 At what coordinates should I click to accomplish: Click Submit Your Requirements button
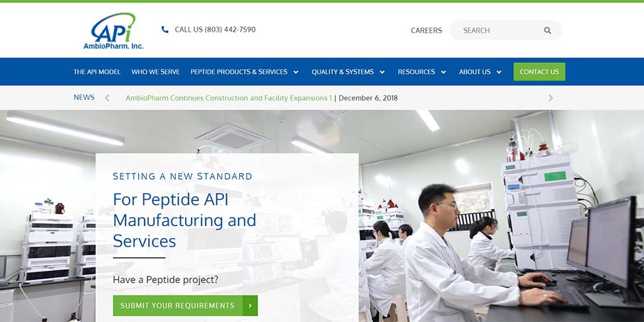[185, 305]
